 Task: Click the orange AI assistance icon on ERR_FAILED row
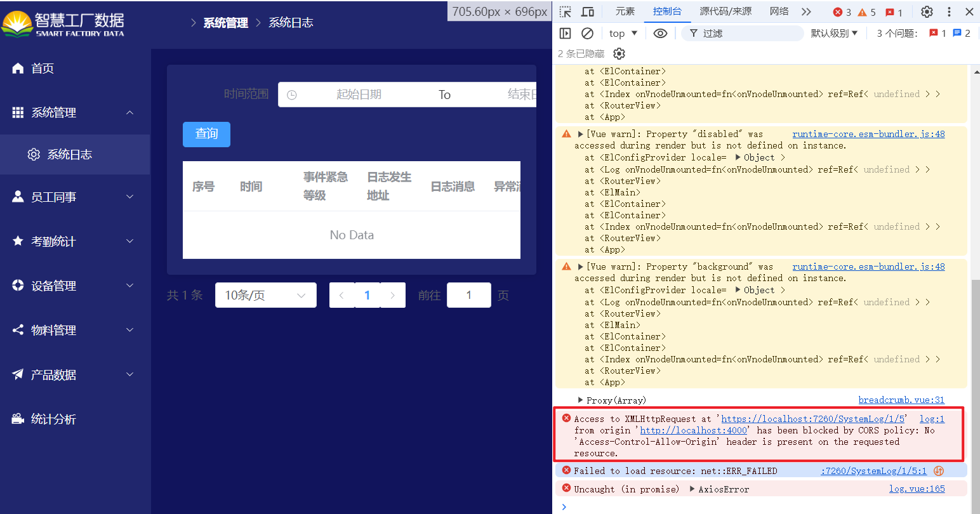point(939,471)
